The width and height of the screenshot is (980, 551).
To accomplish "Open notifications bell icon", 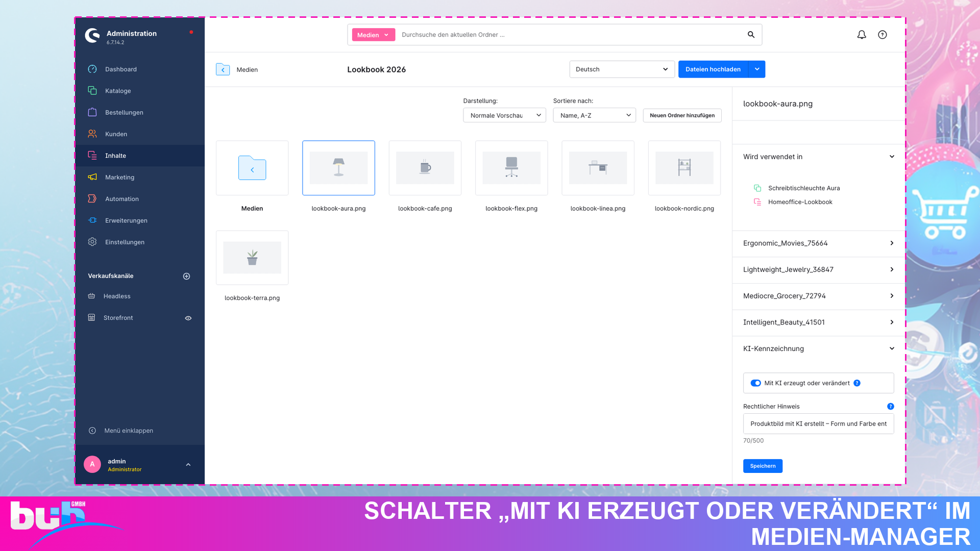I will 862,35.
